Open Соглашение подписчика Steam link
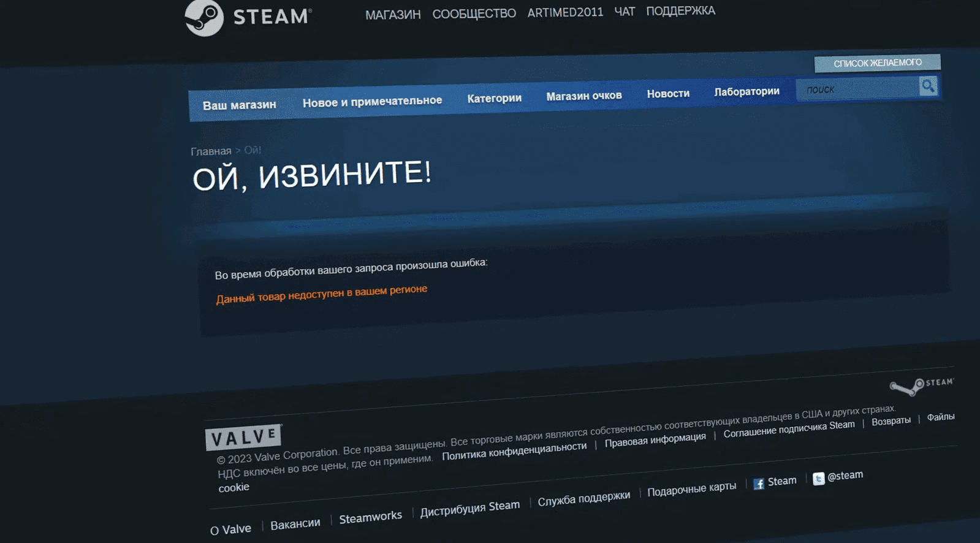 [x=789, y=429]
